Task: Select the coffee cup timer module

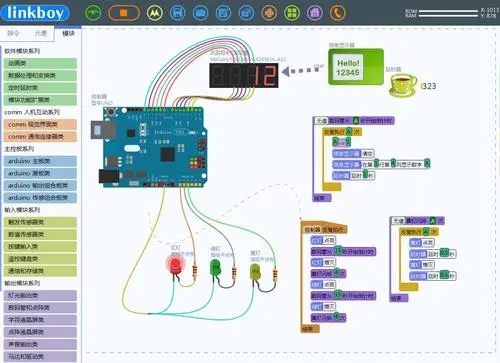Action: click(x=402, y=85)
